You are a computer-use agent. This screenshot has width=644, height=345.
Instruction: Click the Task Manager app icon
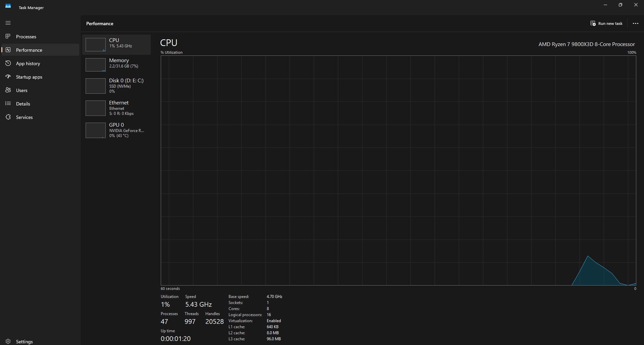[8, 6]
